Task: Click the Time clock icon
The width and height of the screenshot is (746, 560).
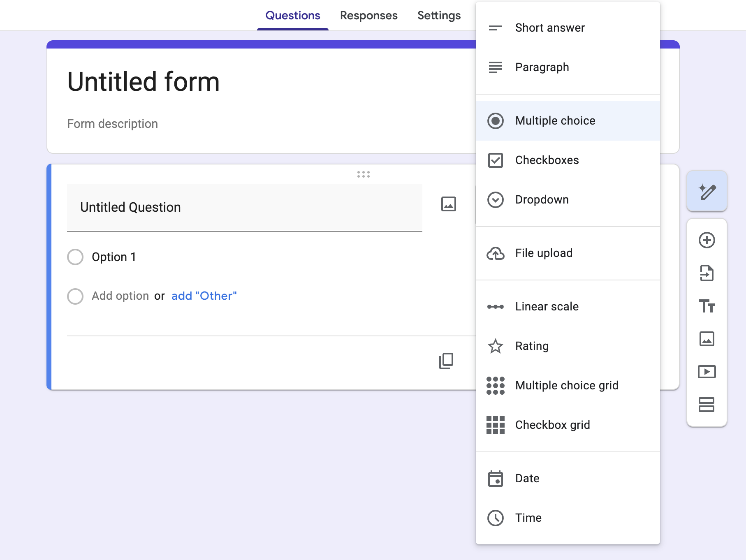Action: pyautogui.click(x=496, y=518)
